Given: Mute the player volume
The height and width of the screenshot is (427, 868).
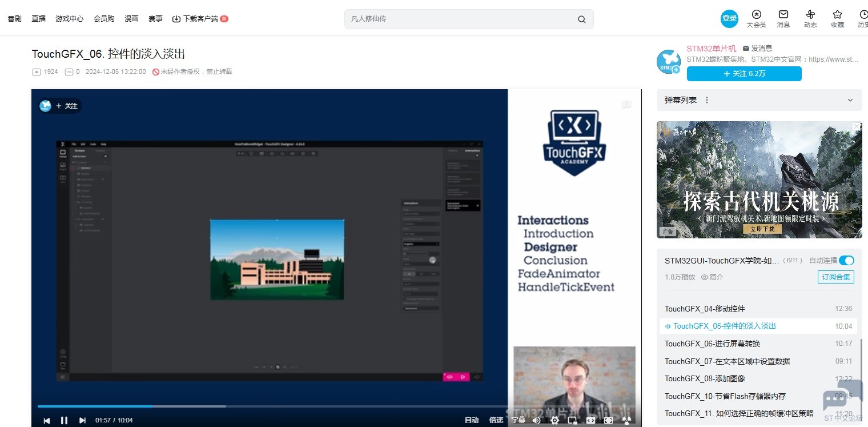Looking at the screenshot, I should 536,420.
